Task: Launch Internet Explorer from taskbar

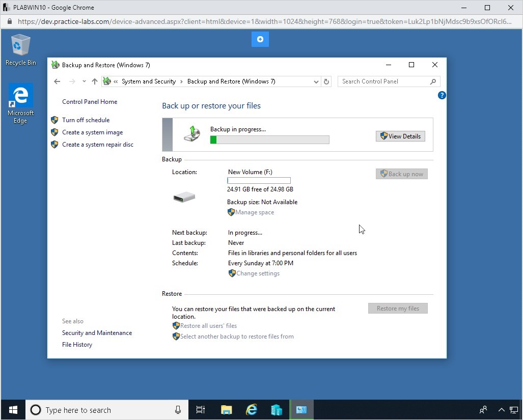Action: [x=252, y=410]
